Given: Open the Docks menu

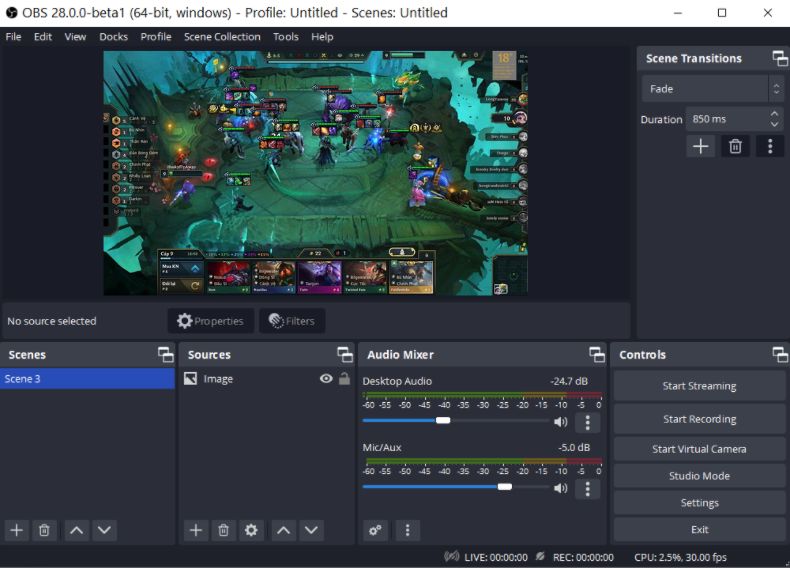Looking at the screenshot, I should point(113,37).
